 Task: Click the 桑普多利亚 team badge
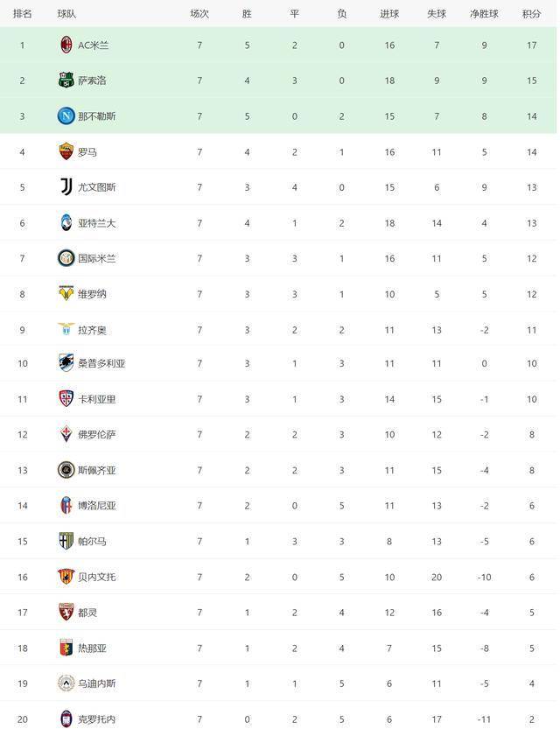pyautogui.click(x=66, y=363)
